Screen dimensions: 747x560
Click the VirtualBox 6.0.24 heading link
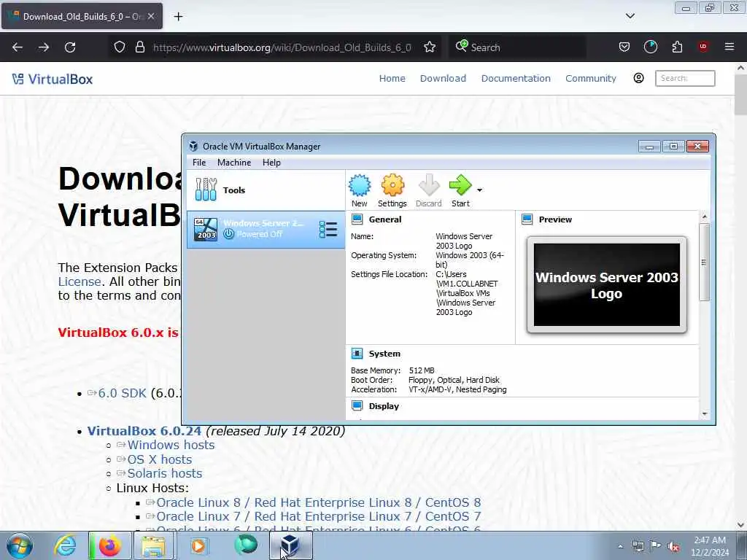[x=144, y=431]
